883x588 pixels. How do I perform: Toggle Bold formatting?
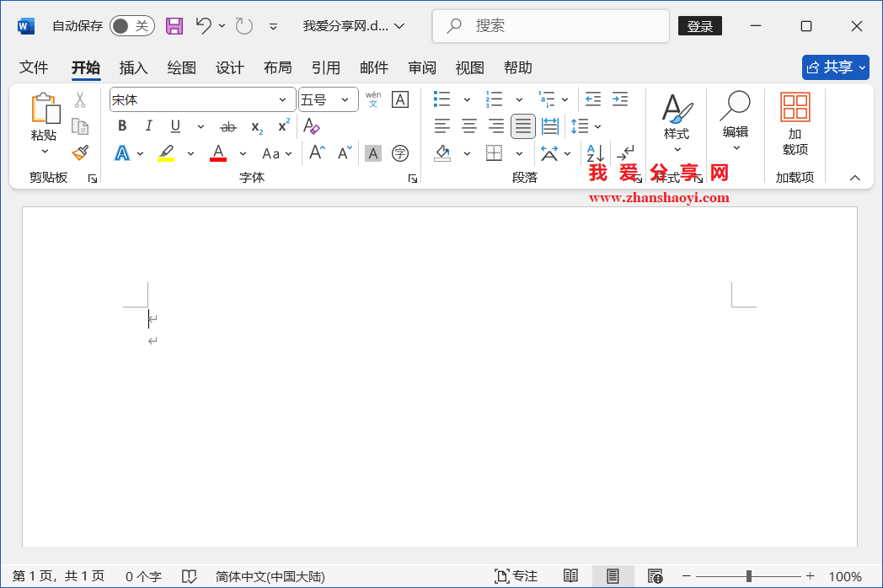click(x=122, y=126)
